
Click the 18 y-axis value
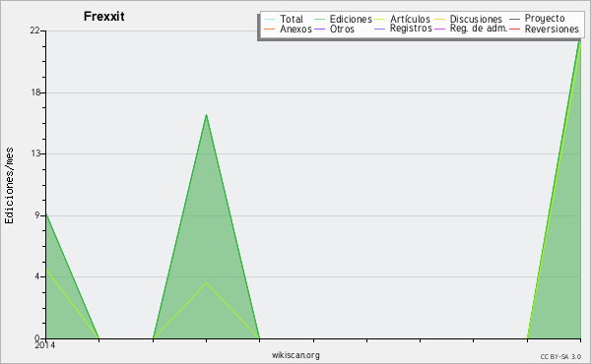[35, 92]
